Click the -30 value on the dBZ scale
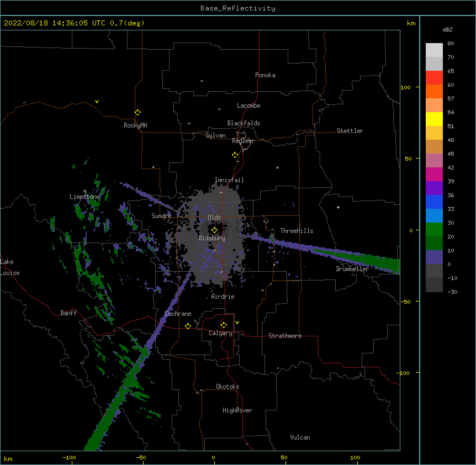 click(452, 292)
